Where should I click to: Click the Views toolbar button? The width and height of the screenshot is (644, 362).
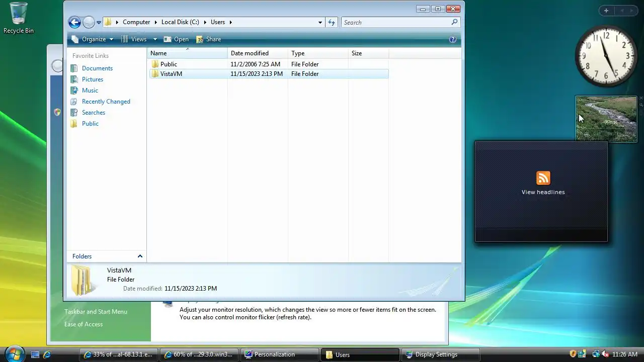click(x=134, y=39)
